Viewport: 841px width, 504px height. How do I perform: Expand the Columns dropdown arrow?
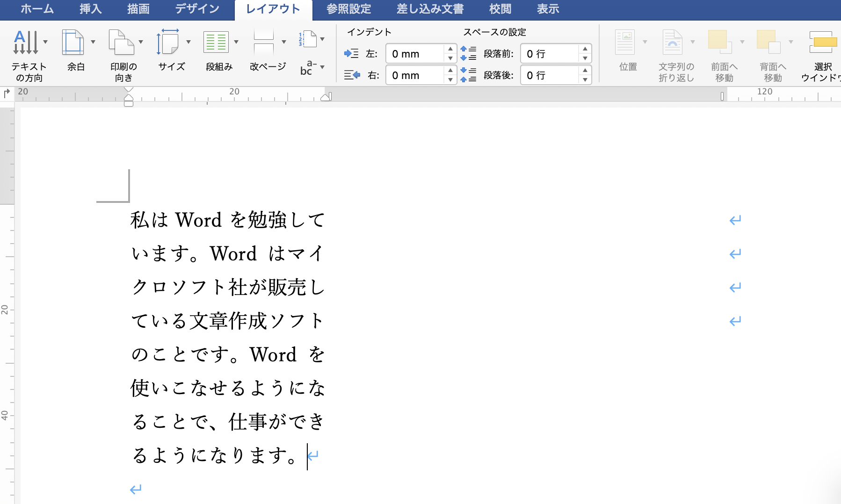(236, 42)
